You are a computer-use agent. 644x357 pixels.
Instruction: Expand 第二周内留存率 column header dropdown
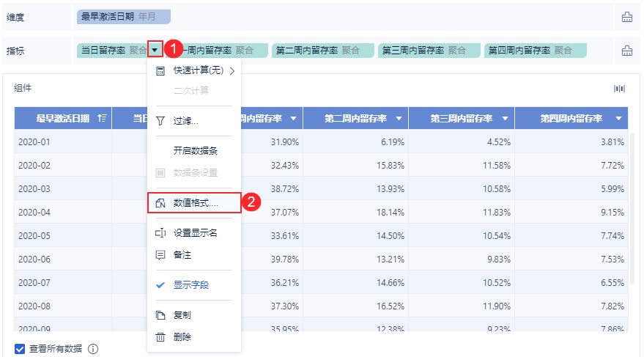(x=399, y=119)
